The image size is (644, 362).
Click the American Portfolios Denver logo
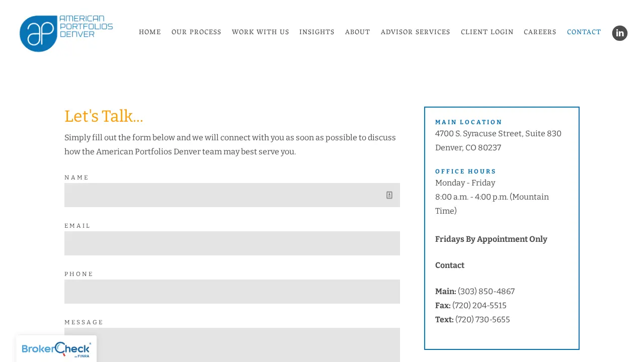click(x=66, y=33)
